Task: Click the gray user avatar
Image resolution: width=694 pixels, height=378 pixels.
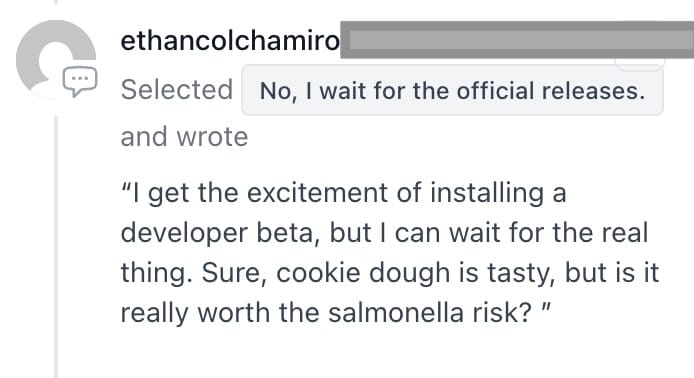Action: click(56, 59)
